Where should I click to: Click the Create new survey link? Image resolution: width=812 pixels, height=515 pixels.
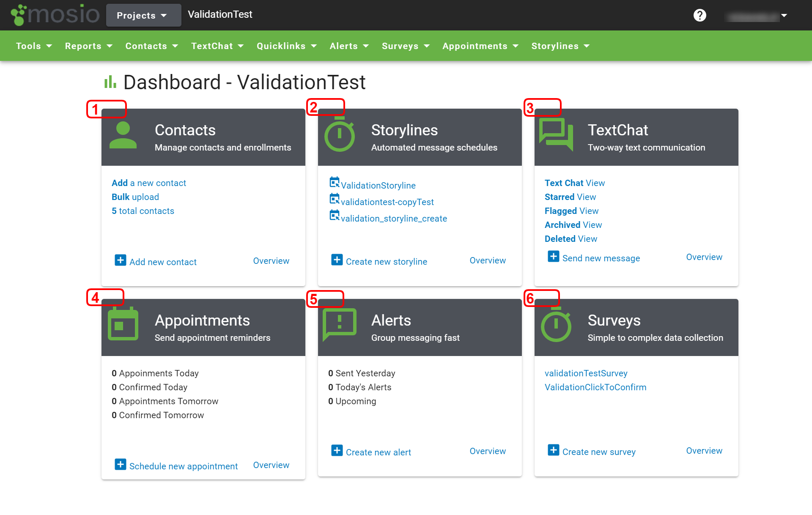(599, 452)
